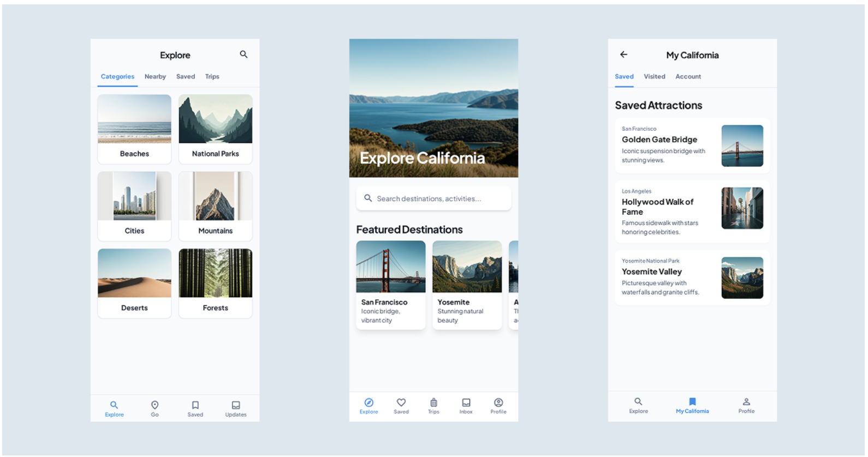Open Explore in the left screen's bottom bar
The image size is (868, 457).
(114, 408)
